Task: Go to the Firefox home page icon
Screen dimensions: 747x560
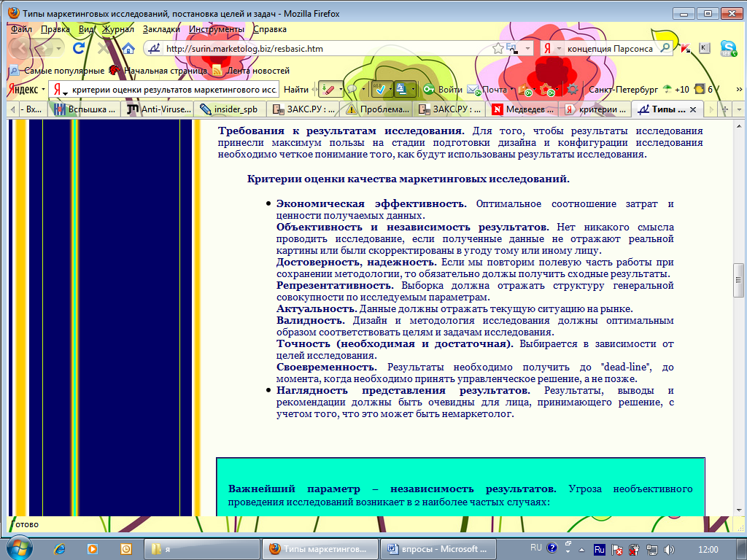Action: click(x=128, y=48)
